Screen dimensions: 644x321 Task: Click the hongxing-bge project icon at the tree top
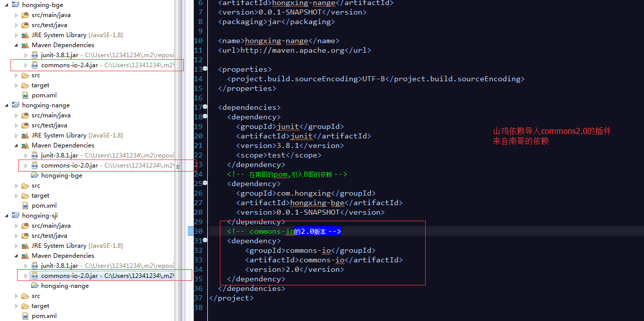(x=15, y=5)
